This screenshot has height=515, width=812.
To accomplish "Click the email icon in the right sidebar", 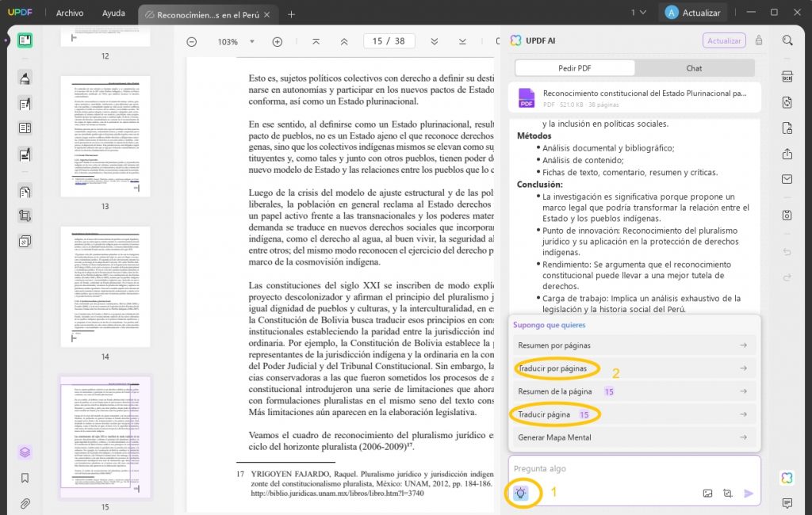I will point(787,179).
